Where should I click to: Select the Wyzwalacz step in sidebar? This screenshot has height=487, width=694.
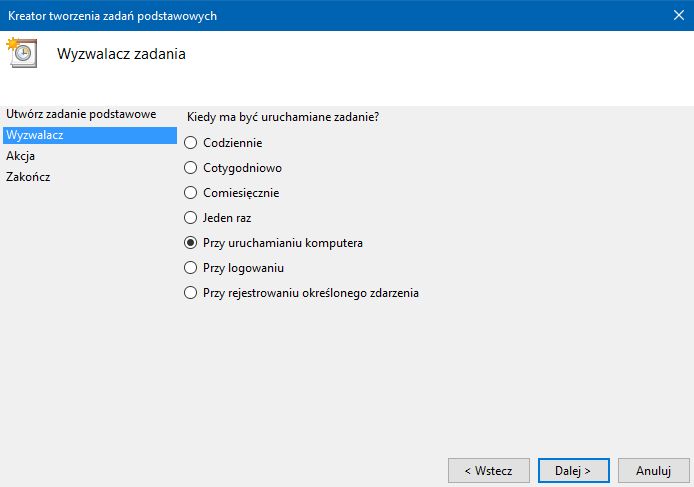(35, 135)
